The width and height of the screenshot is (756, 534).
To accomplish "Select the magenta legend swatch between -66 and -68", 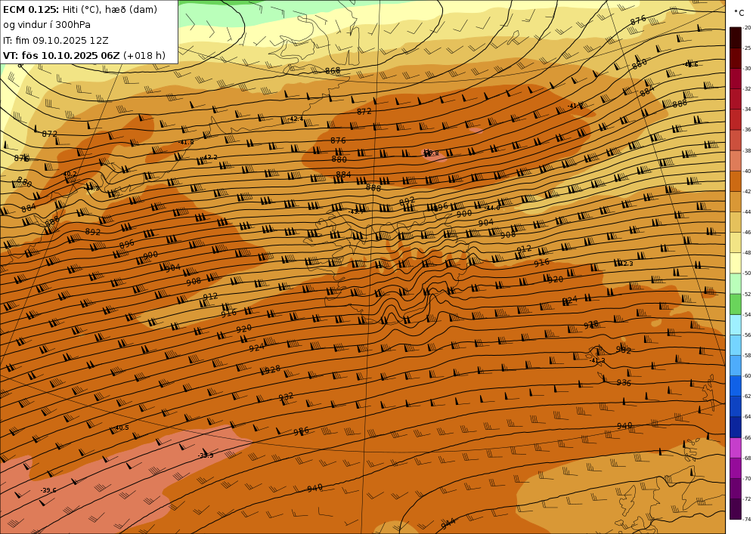I will [x=736, y=448].
